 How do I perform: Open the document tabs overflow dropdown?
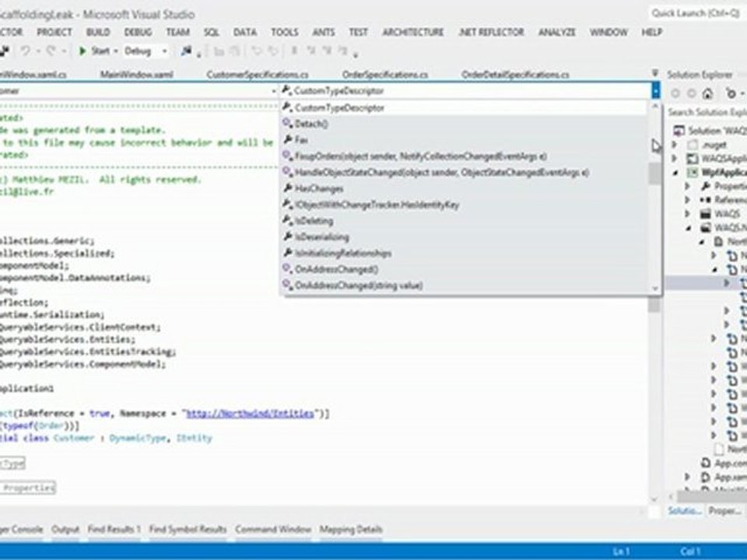[655, 73]
